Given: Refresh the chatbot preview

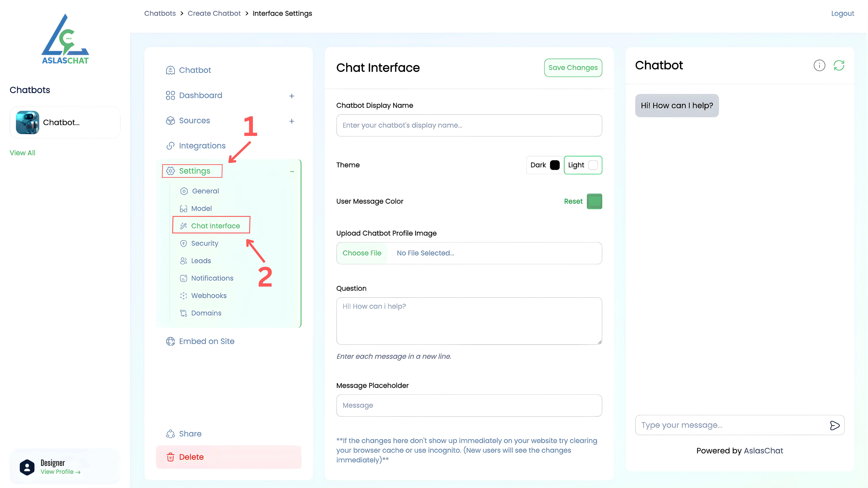Looking at the screenshot, I should pyautogui.click(x=839, y=65).
